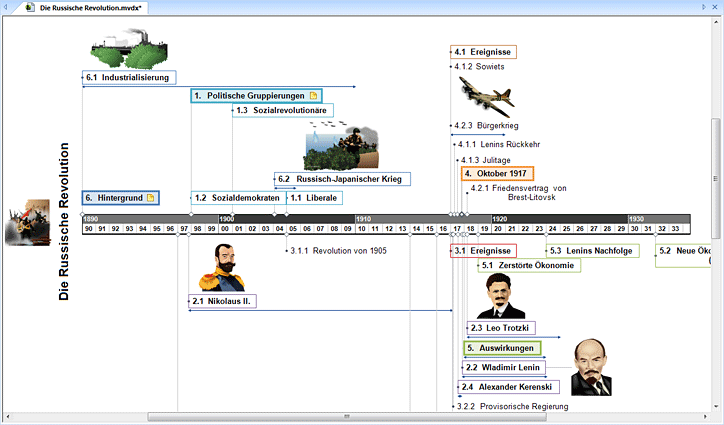Select the 3.2.2 Provisorische Regierung entry
Viewport: 724px width, 425px height.
click(x=513, y=407)
